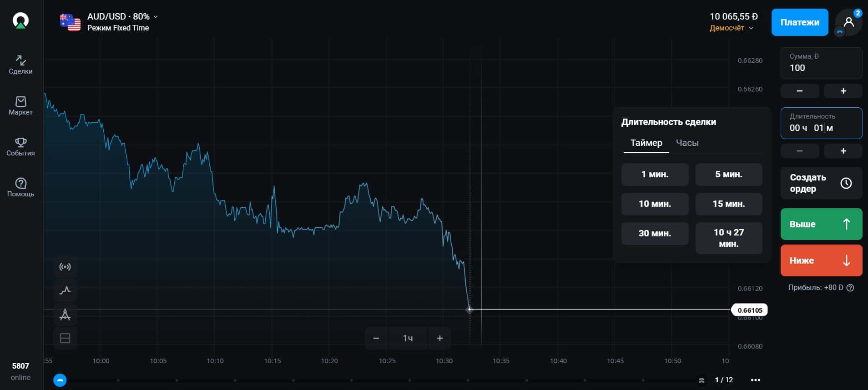Switch to the Часы tab
The width and height of the screenshot is (868, 390).
coord(687,143)
